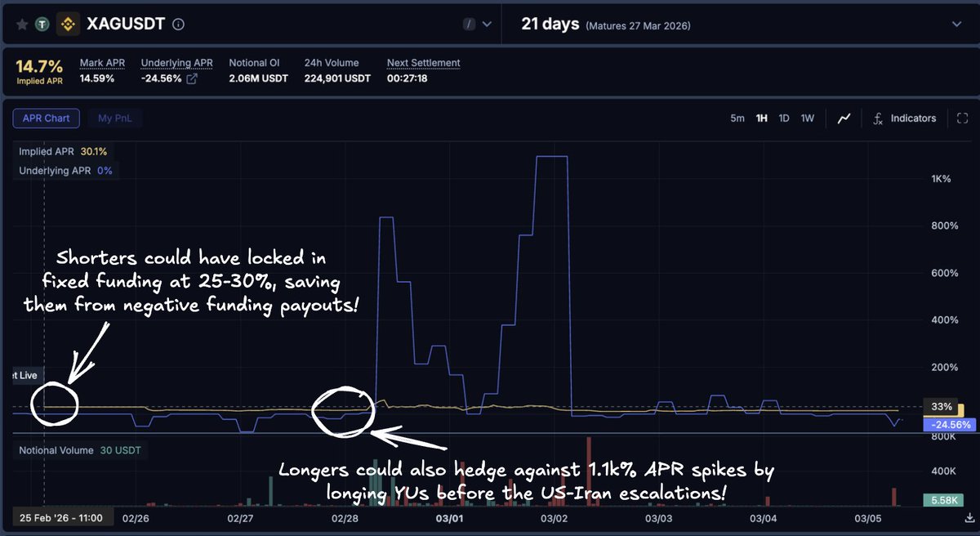Click the Binance exchange logo icon

coord(68,25)
